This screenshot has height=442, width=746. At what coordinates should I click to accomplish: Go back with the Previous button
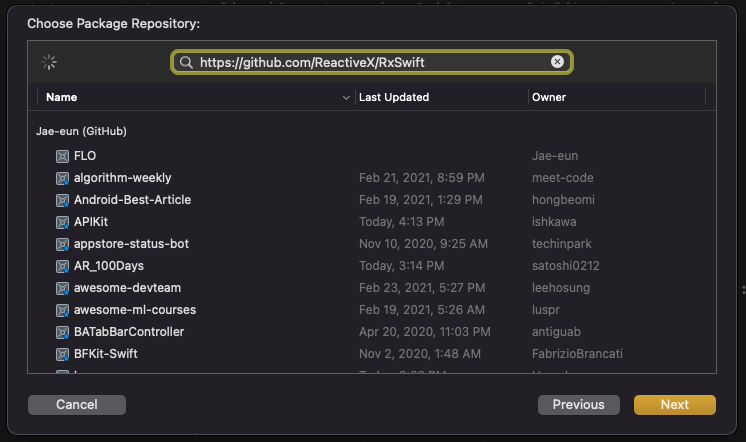[x=579, y=405]
